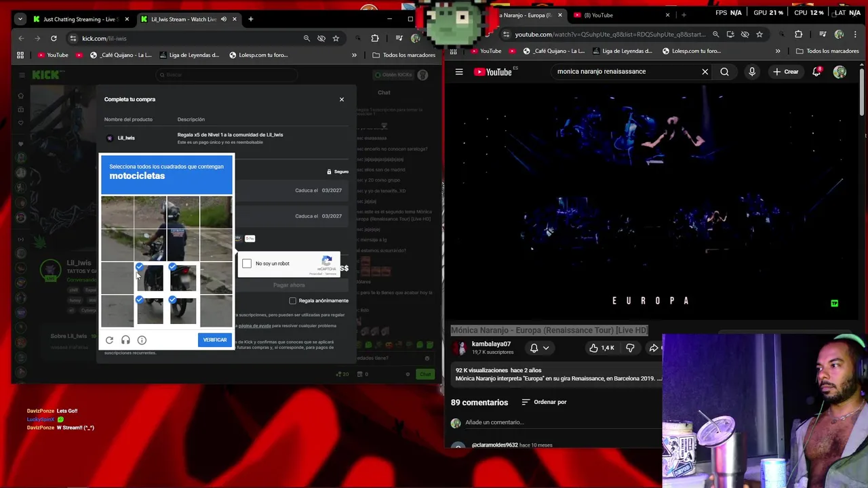Tick the 'No soy un robot' checkbox
Viewport: 868px width, 488px height.
247,263
